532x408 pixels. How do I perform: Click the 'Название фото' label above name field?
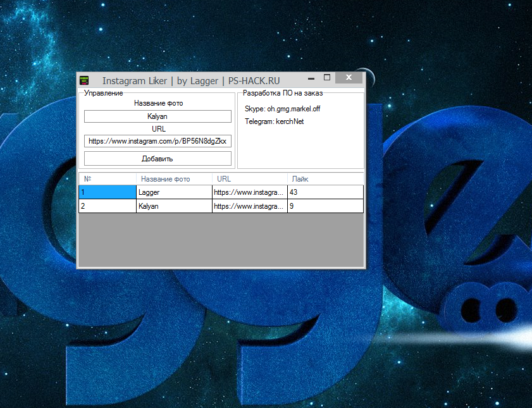[x=158, y=103]
